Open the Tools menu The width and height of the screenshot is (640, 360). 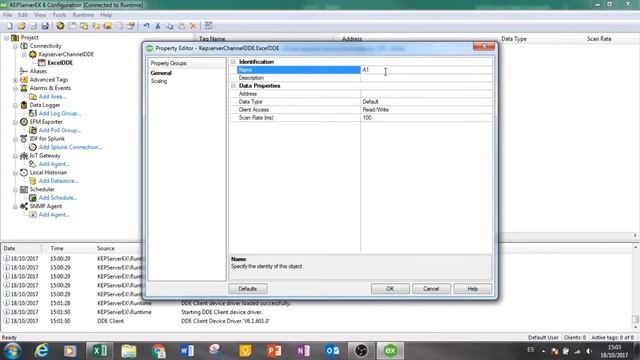point(59,15)
